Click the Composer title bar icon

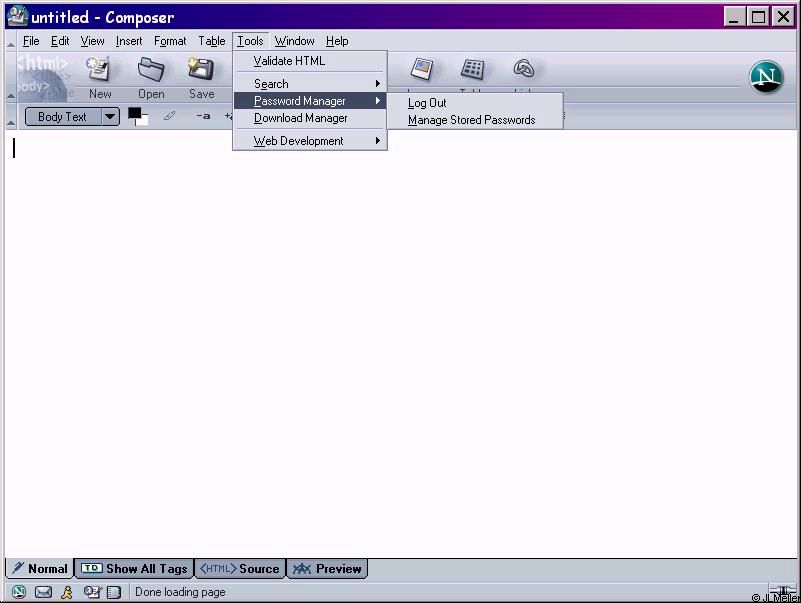point(17,16)
